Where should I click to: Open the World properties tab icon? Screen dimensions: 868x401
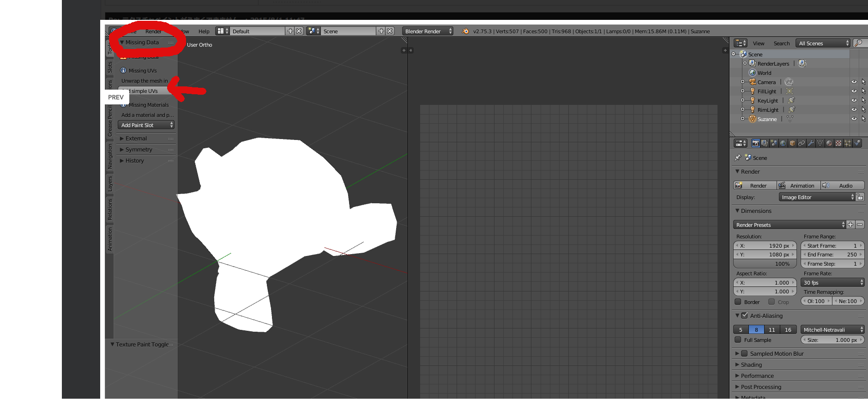pos(783,143)
